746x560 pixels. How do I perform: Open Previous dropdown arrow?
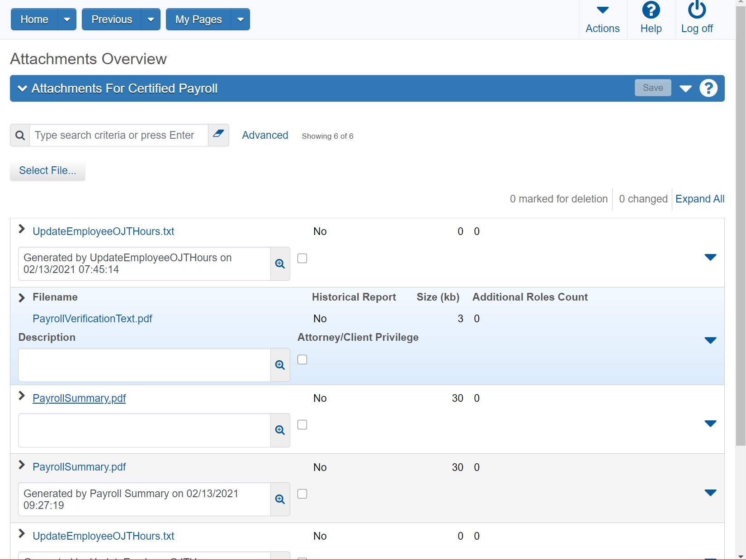point(151,19)
